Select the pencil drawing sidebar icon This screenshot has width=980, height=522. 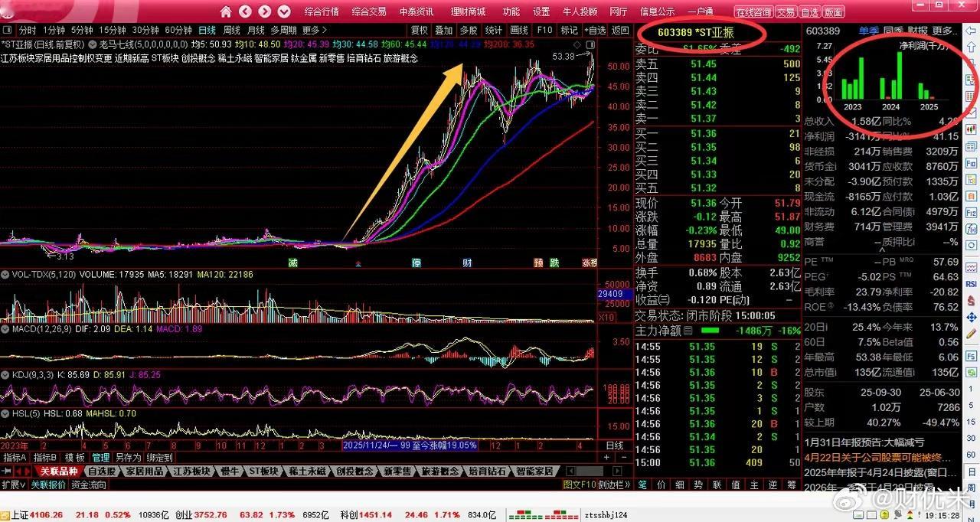[x=972, y=334]
